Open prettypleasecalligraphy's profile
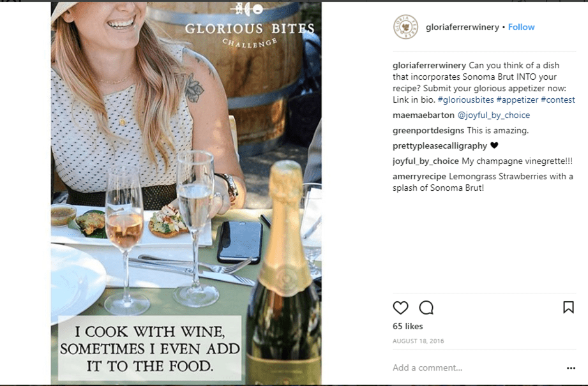Viewport: 588px width, 386px height. 439,146
